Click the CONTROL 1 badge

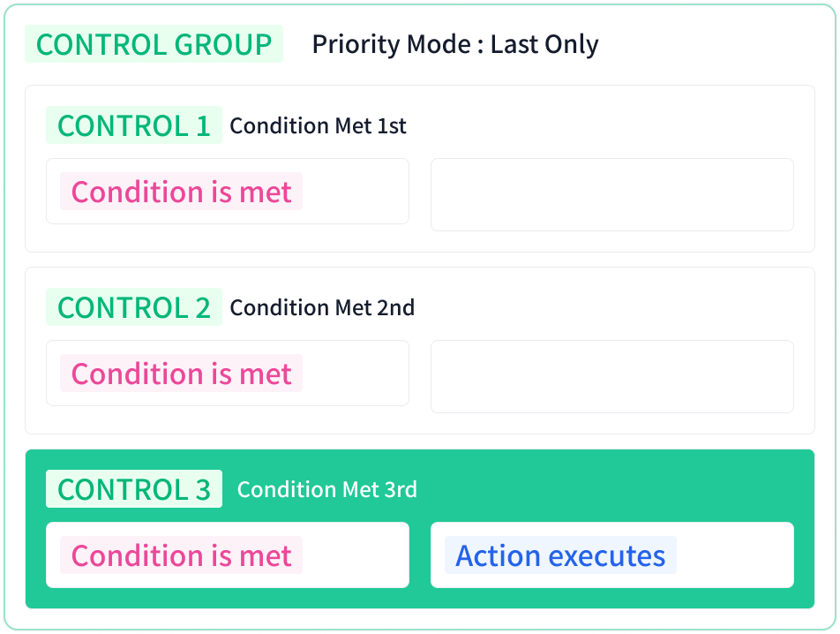point(134,125)
